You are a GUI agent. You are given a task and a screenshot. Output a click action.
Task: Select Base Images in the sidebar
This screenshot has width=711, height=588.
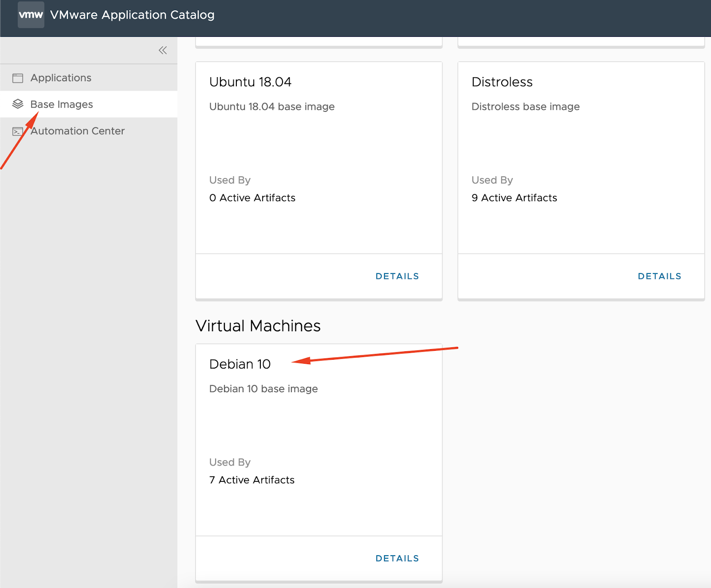click(x=89, y=104)
